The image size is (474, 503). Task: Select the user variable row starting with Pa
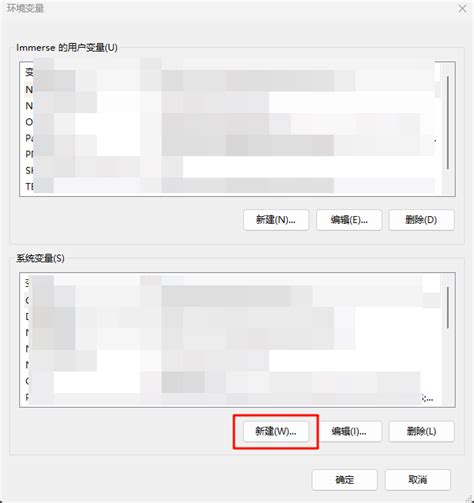pyautogui.click(x=230, y=138)
